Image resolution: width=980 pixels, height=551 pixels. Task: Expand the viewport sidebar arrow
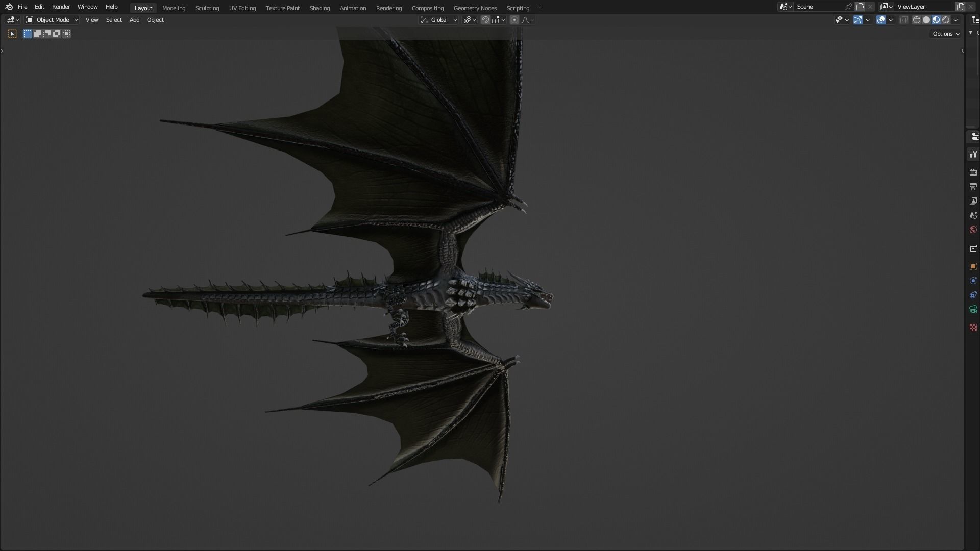pos(962,51)
